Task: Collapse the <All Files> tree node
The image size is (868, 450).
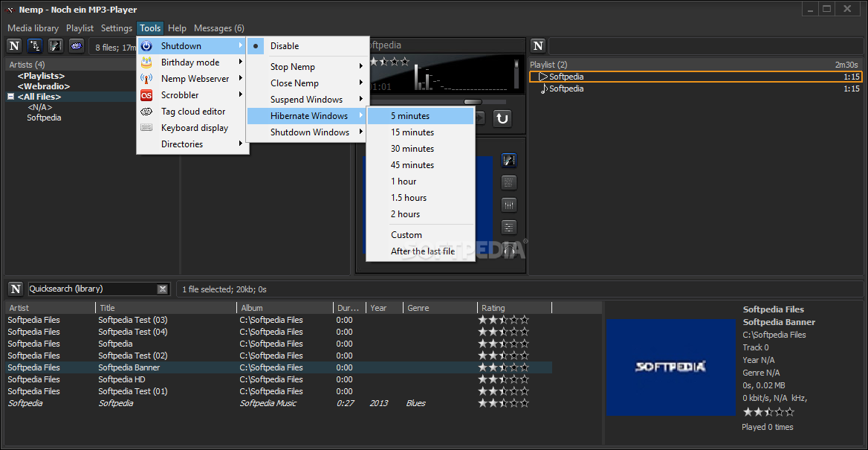Action: click(x=10, y=97)
